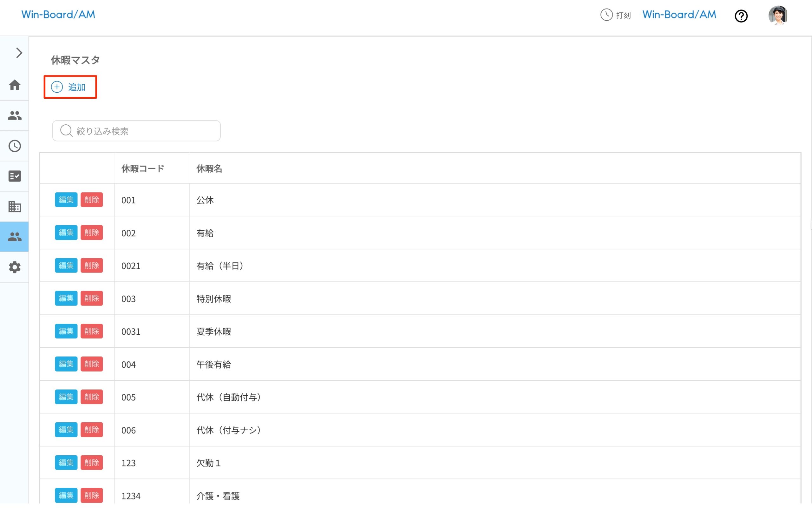812x515 pixels.
Task: Click 削除 for 特別休暇 row
Action: (x=92, y=298)
